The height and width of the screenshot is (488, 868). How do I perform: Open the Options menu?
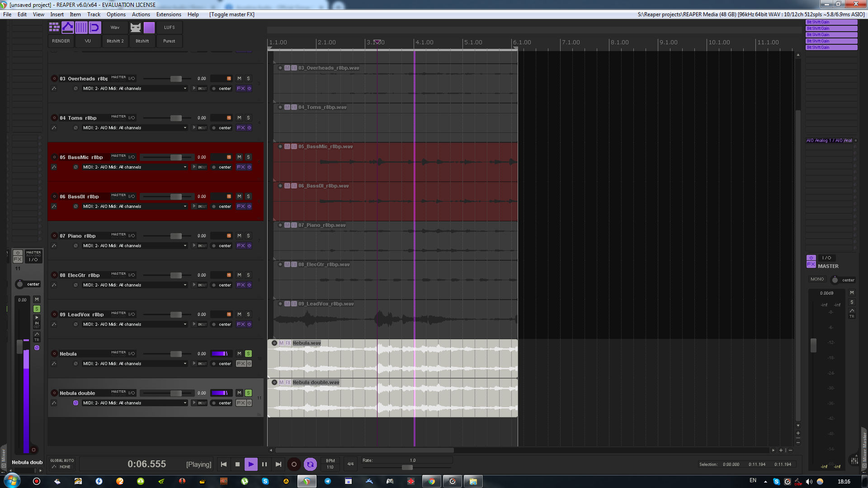[116, 14]
